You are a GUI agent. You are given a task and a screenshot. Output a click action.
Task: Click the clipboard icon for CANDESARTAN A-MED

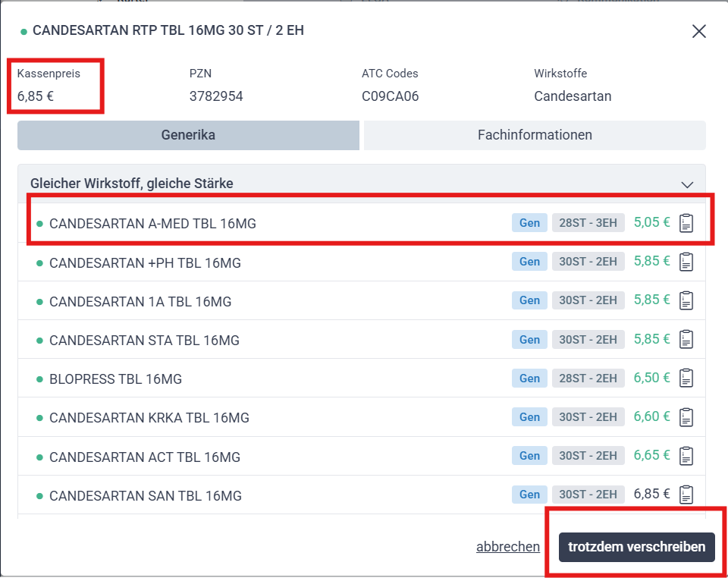(x=686, y=223)
